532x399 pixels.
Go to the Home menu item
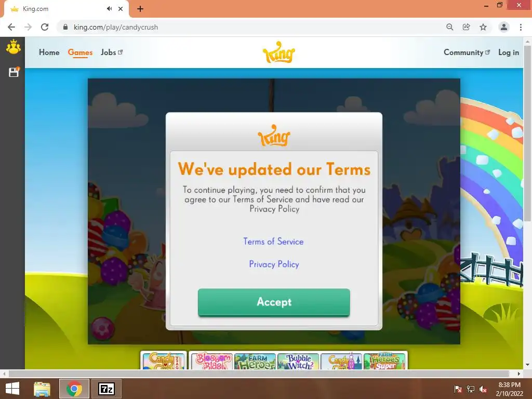tap(49, 52)
